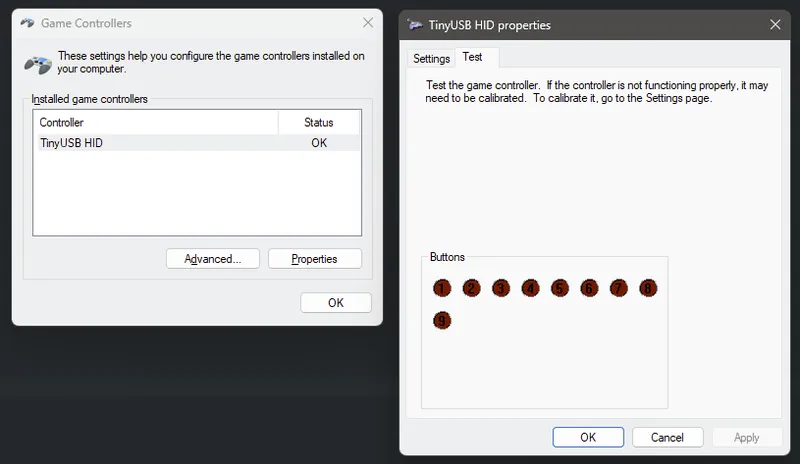800x464 pixels.
Task: Click button indicator 5 in Buttons group
Action: pyautogui.click(x=560, y=288)
